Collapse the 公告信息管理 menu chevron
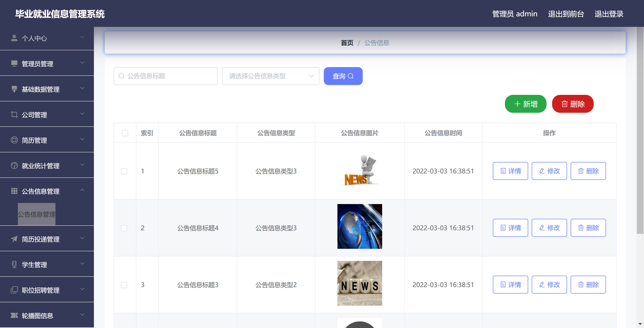Image resolution: width=644 pixels, height=328 pixels. (x=82, y=190)
